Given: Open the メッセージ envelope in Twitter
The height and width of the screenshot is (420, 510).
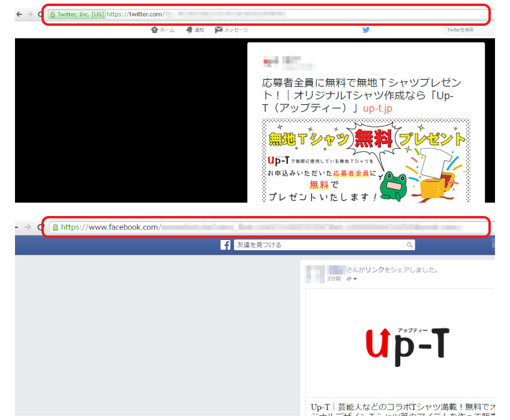Looking at the screenshot, I should tap(219, 30).
